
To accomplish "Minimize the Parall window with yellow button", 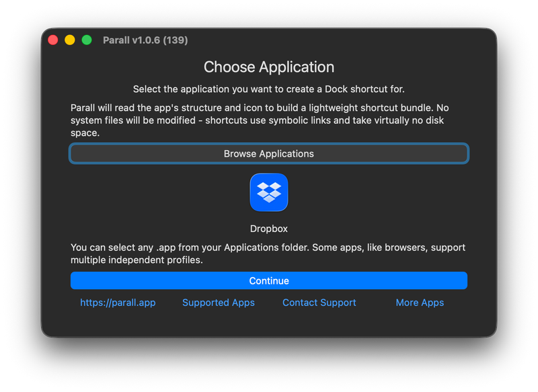I will coord(70,40).
